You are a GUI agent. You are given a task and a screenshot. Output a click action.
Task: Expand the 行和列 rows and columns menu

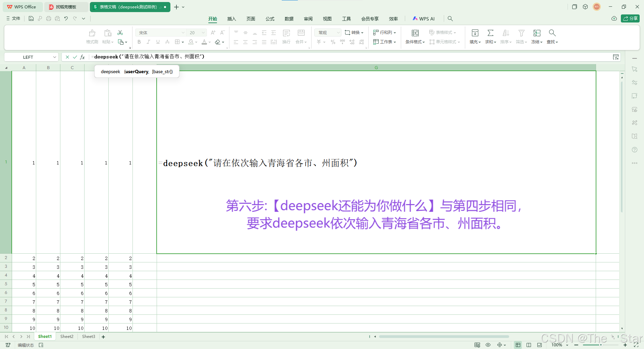point(384,33)
